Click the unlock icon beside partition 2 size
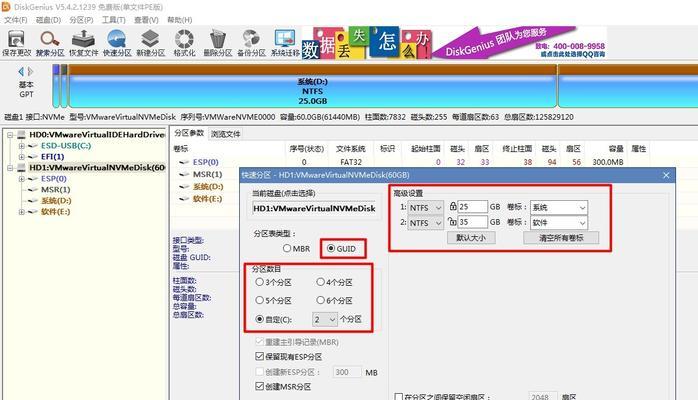Image resolution: width=698 pixels, height=400 pixels. pyautogui.click(x=452, y=221)
